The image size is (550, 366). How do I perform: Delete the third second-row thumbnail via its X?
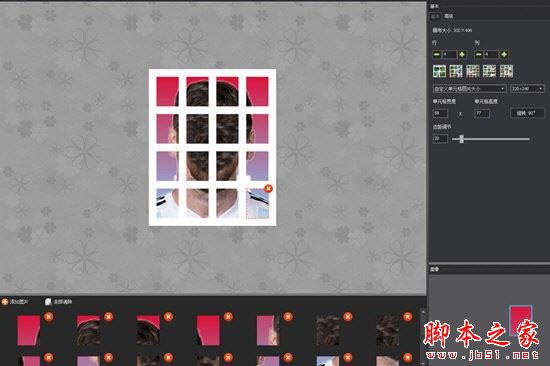click(168, 358)
